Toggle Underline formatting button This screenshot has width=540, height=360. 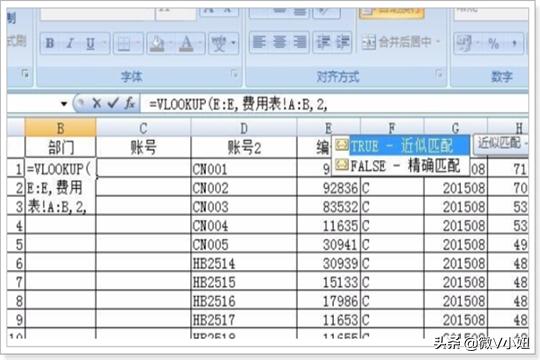tap(90, 43)
